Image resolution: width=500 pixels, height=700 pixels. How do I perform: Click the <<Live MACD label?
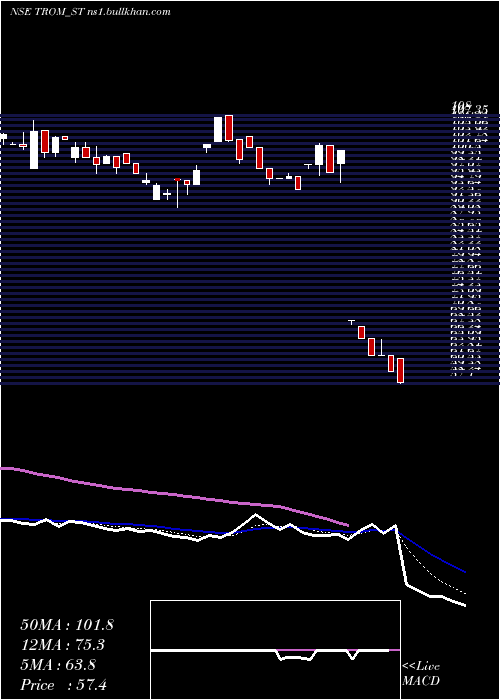tap(421, 674)
